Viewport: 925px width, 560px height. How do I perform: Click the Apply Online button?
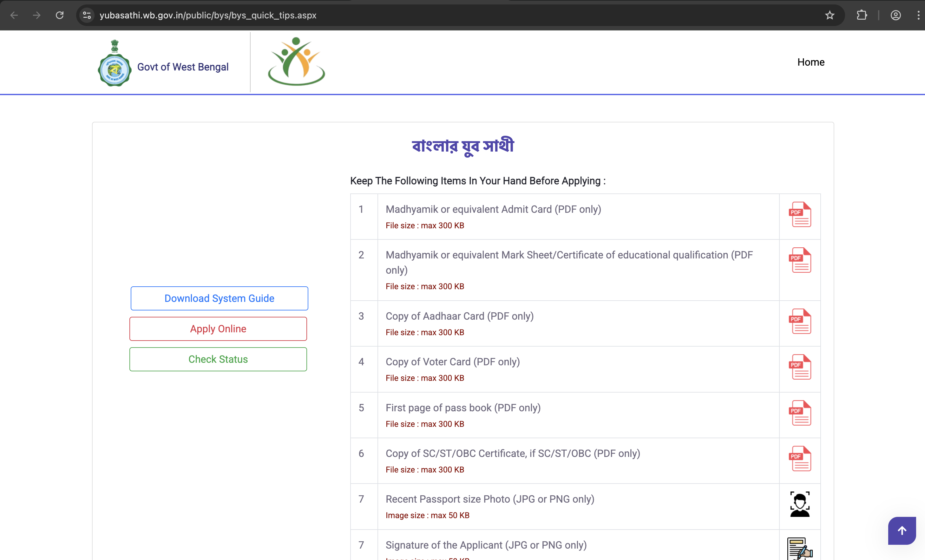pyautogui.click(x=218, y=329)
